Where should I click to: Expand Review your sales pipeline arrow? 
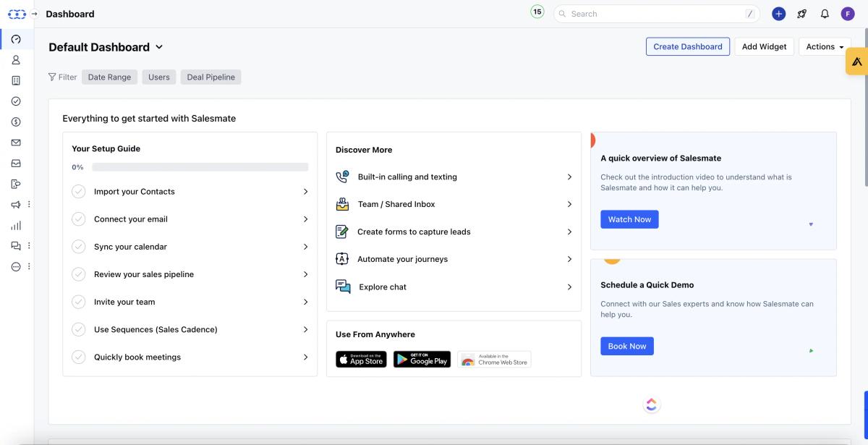[305, 274]
